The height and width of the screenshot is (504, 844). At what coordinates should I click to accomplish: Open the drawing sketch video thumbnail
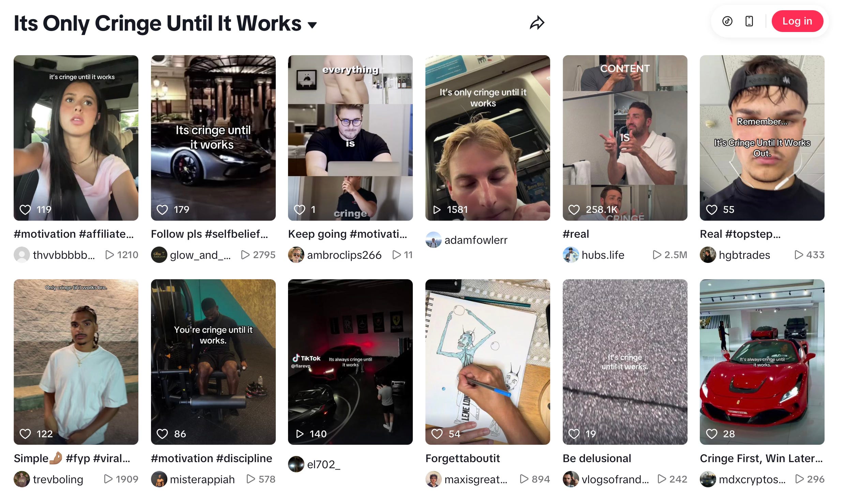coord(487,362)
